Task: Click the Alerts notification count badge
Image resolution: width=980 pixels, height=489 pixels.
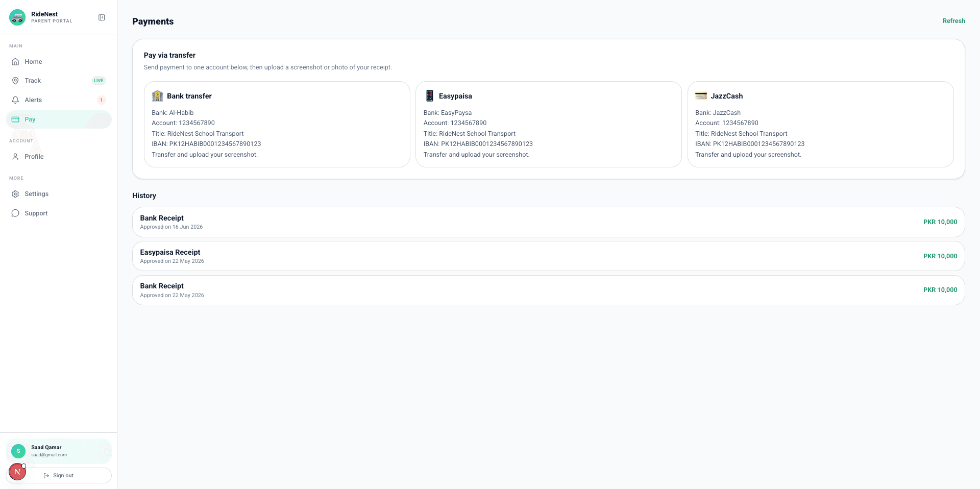Action: [x=102, y=100]
